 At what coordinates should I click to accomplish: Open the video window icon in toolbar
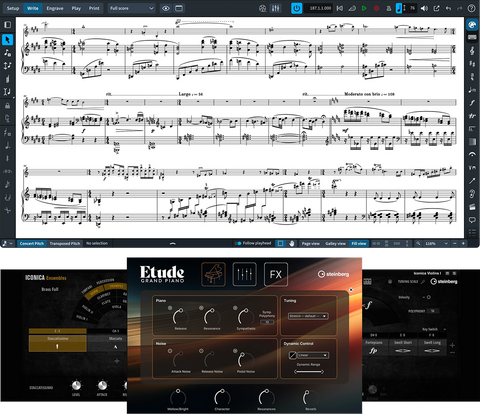(x=263, y=8)
